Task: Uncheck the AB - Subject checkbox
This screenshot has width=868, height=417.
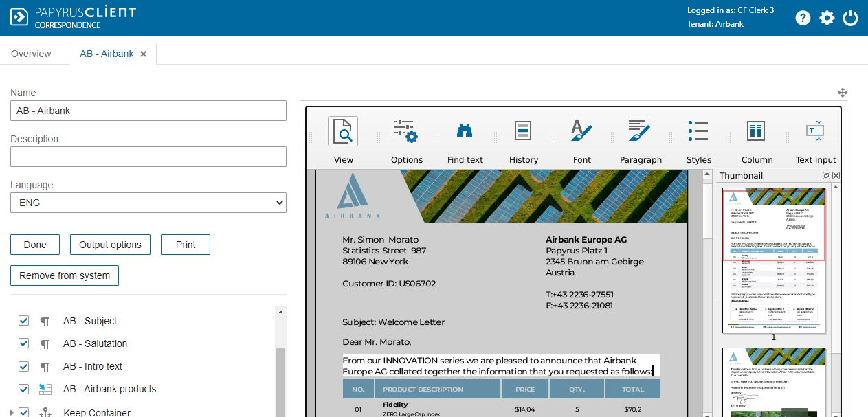Action: tap(24, 321)
